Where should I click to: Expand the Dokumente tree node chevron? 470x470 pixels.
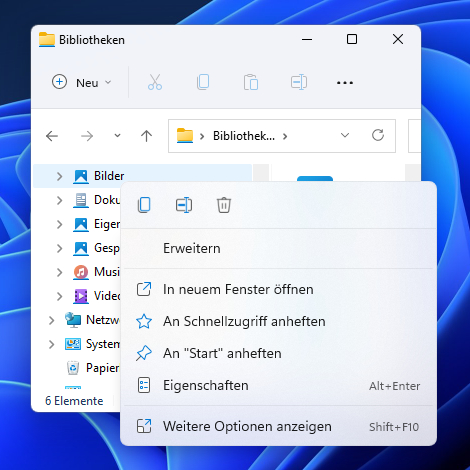pyautogui.click(x=59, y=200)
